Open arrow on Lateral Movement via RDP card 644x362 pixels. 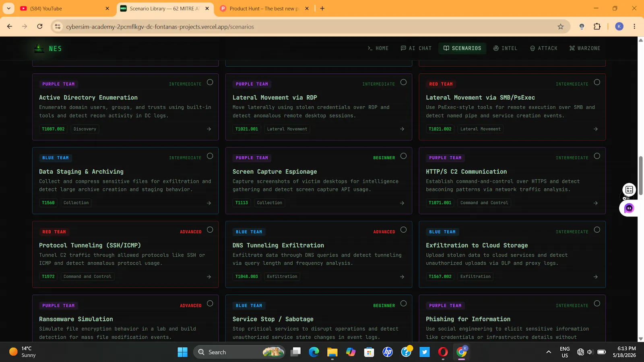(x=402, y=129)
